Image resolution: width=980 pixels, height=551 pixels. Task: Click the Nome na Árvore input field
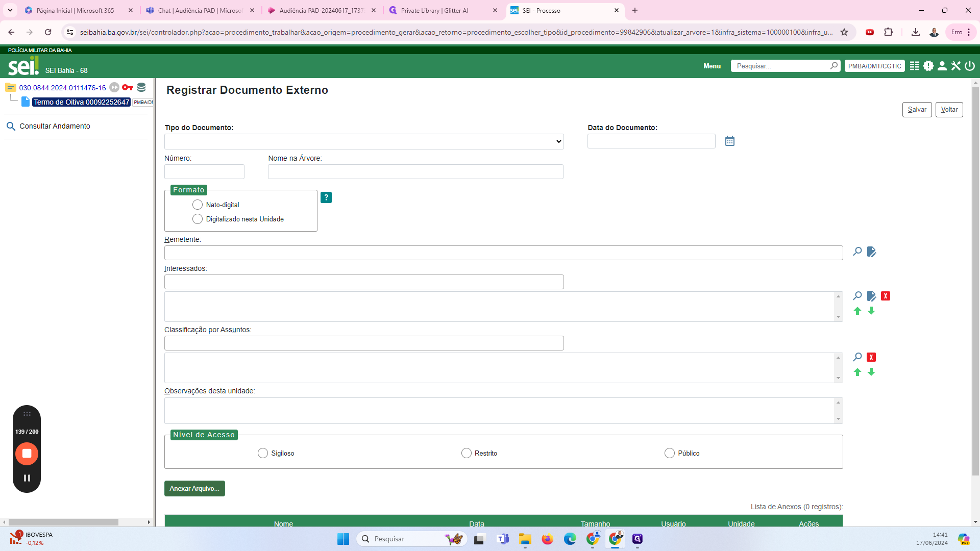point(415,172)
